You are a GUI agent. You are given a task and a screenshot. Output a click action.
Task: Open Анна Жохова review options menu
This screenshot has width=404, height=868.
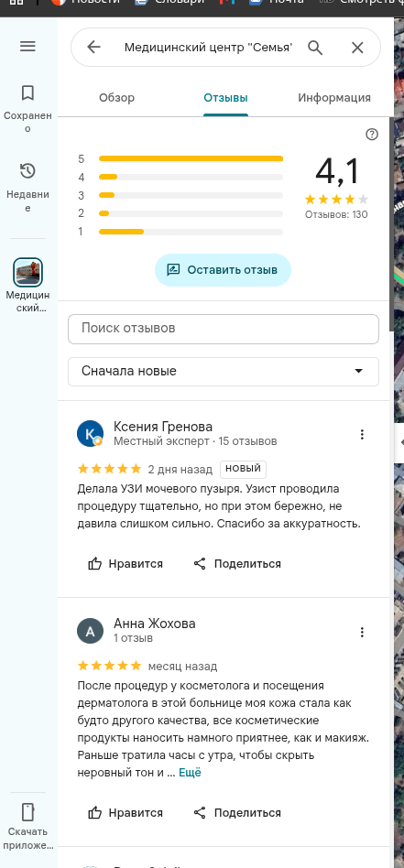click(x=362, y=632)
